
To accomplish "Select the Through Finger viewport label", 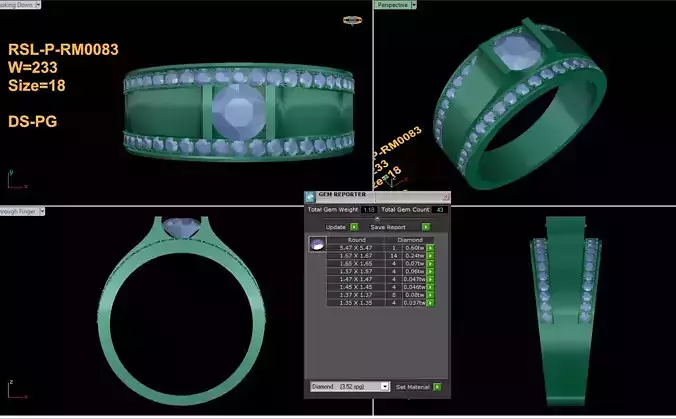I will pyautogui.click(x=19, y=211).
